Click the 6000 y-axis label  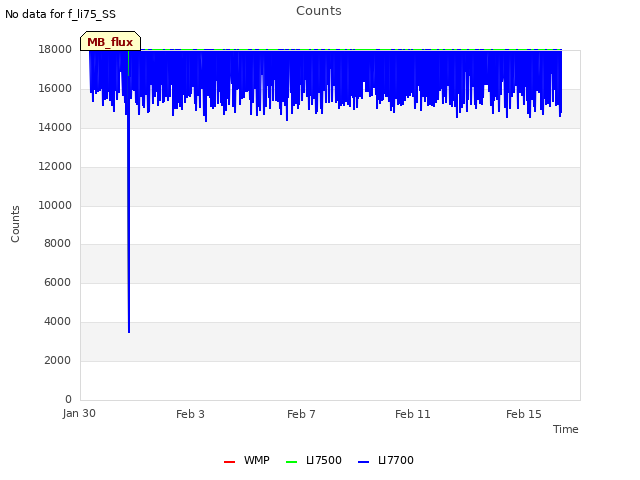(58, 282)
